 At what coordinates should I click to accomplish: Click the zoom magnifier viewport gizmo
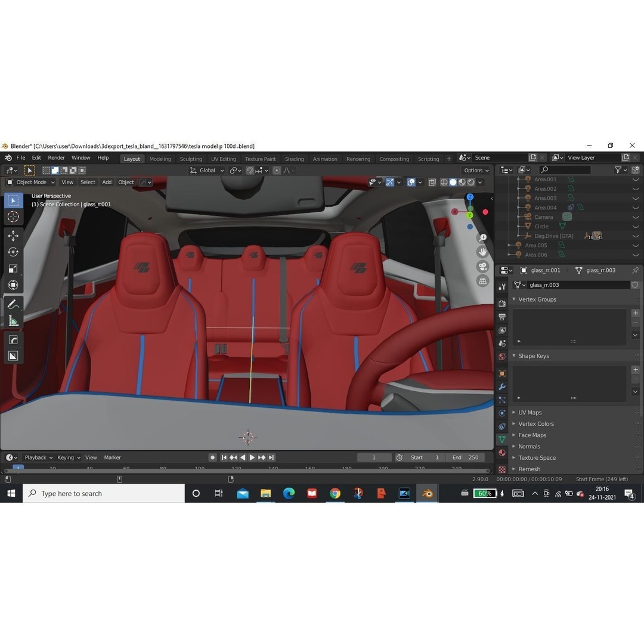pos(482,238)
